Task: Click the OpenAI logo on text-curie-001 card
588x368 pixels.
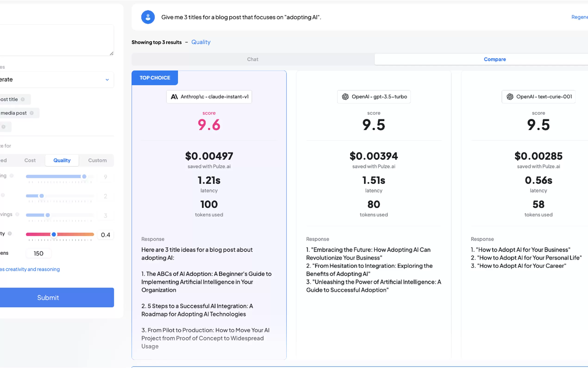Action: [510, 97]
